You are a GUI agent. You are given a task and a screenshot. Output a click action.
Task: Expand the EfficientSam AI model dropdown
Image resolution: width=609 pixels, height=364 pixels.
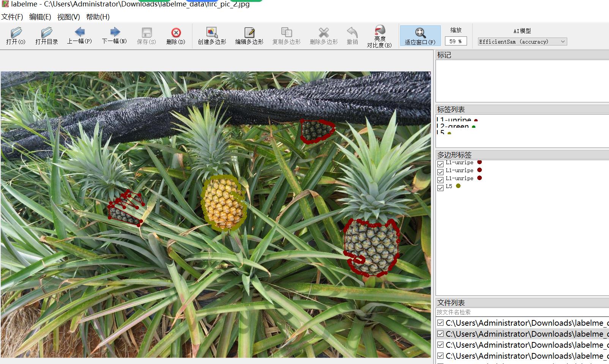(522, 42)
